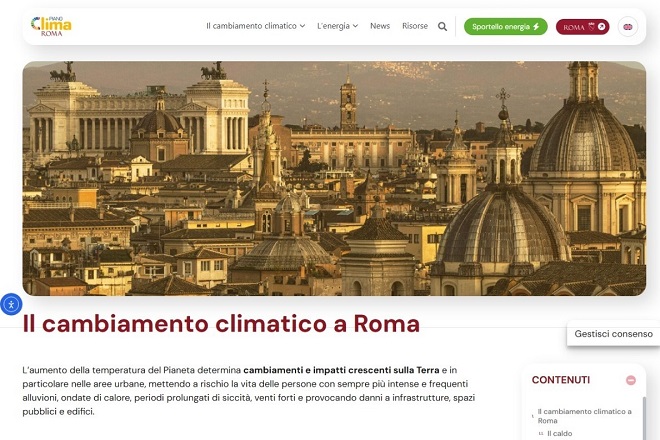The width and height of the screenshot is (660, 440).
Task: Click the Roma crest icon in the maroon button
Action: point(591,27)
